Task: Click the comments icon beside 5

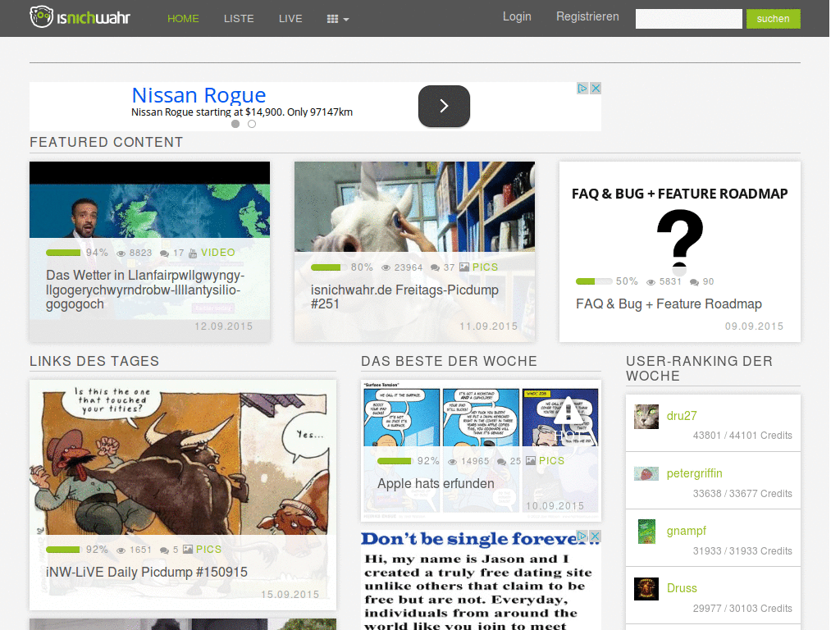Action: click(x=164, y=550)
